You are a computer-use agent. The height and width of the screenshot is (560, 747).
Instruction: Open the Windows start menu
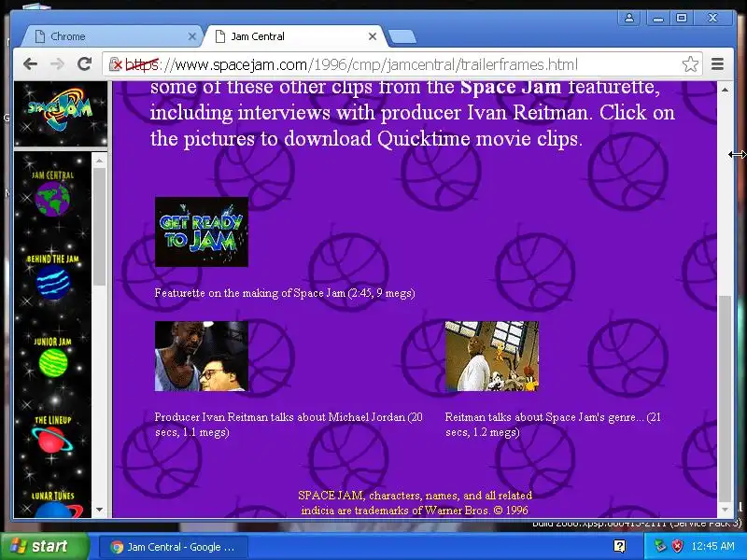click(44, 546)
